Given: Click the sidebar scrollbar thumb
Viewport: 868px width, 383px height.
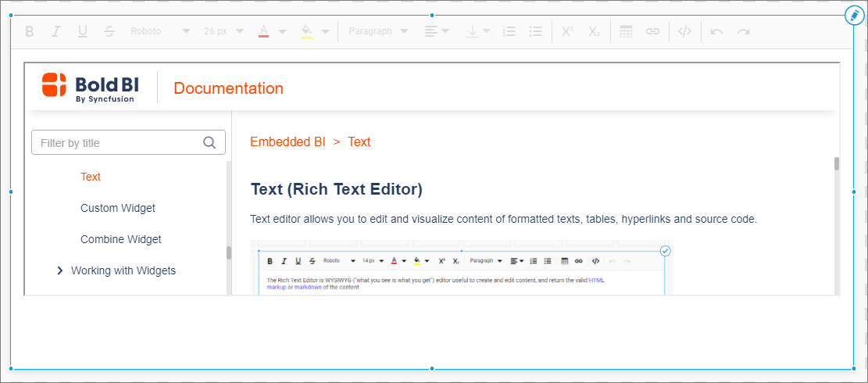Looking at the screenshot, I should click(x=229, y=252).
